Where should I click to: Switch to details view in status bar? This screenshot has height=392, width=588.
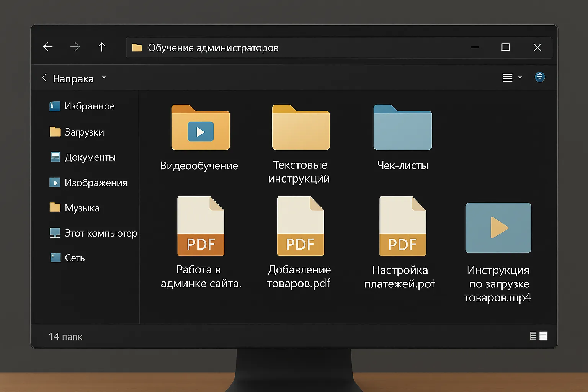pos(533,336)
